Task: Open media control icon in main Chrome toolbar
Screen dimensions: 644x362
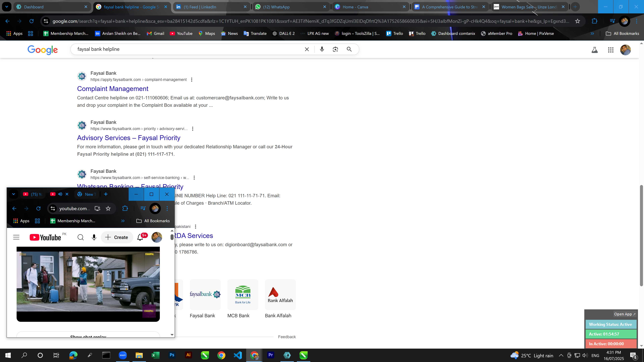Action: [x=612, y=21]
